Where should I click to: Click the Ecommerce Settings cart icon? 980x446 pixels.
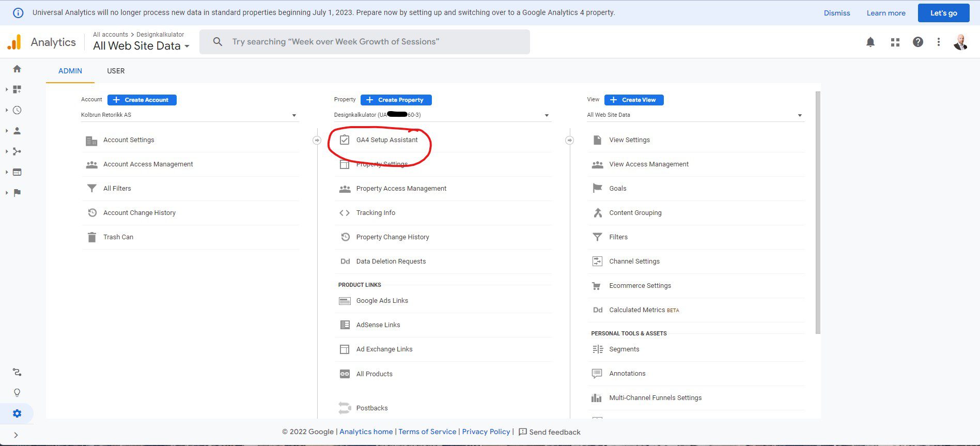(597, 286)
